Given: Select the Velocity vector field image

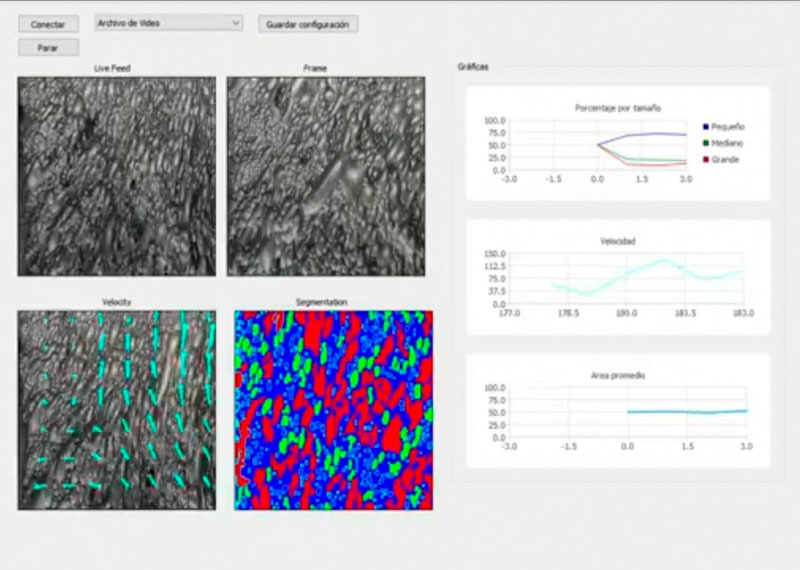Looking at the screenshot, I should pos(117,410).
